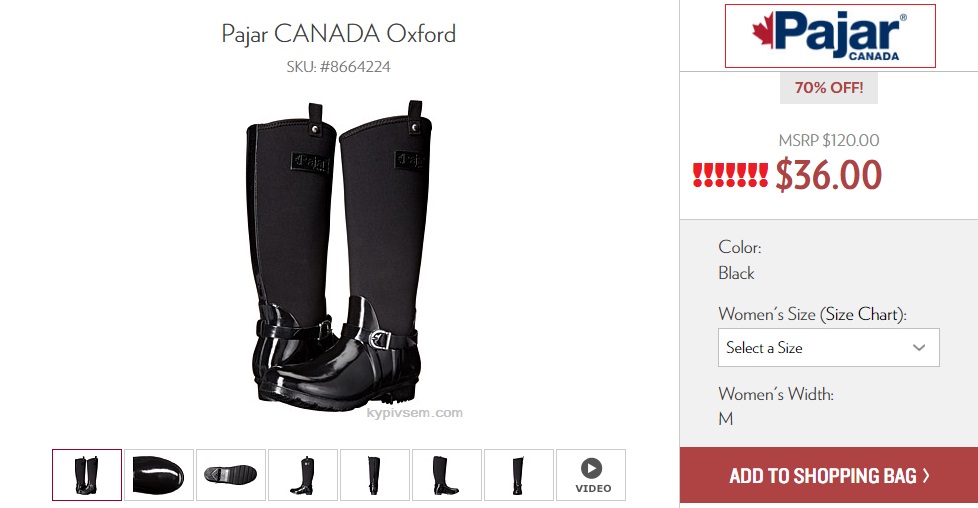Add the boots to shopping bag
The image size is (978, 508).
[829, 475]
